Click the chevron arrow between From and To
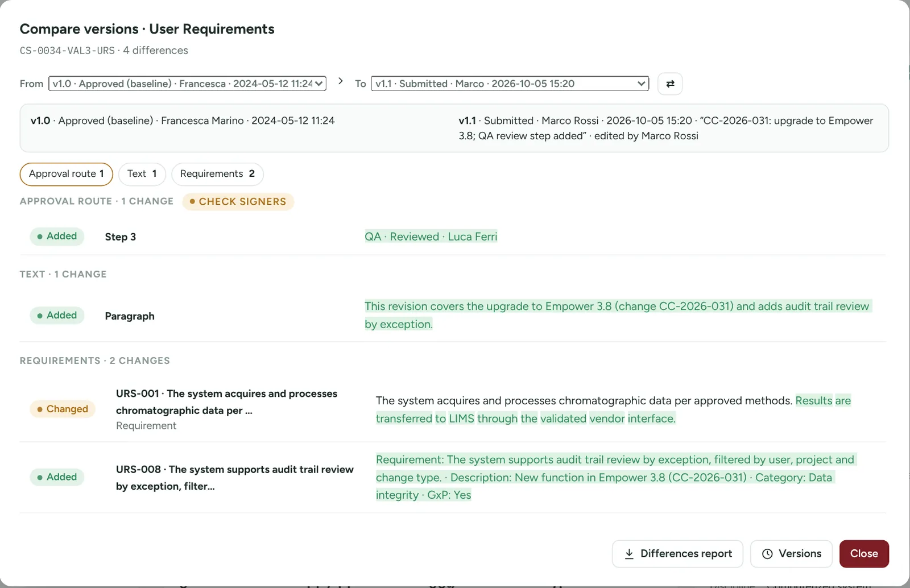This screenshot has height=588, width=910. [341, 81]
